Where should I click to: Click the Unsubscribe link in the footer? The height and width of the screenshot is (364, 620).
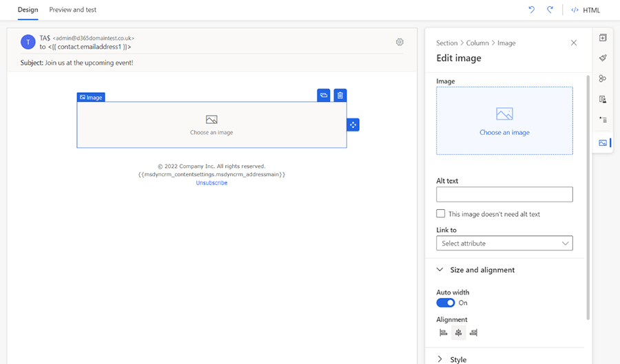pyautogui.click(x=211, y=183)
